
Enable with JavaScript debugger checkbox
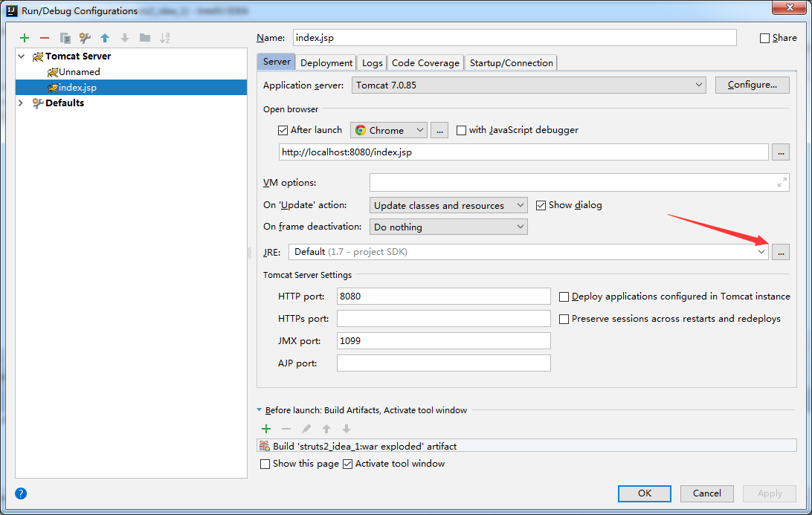pos(461,131)
